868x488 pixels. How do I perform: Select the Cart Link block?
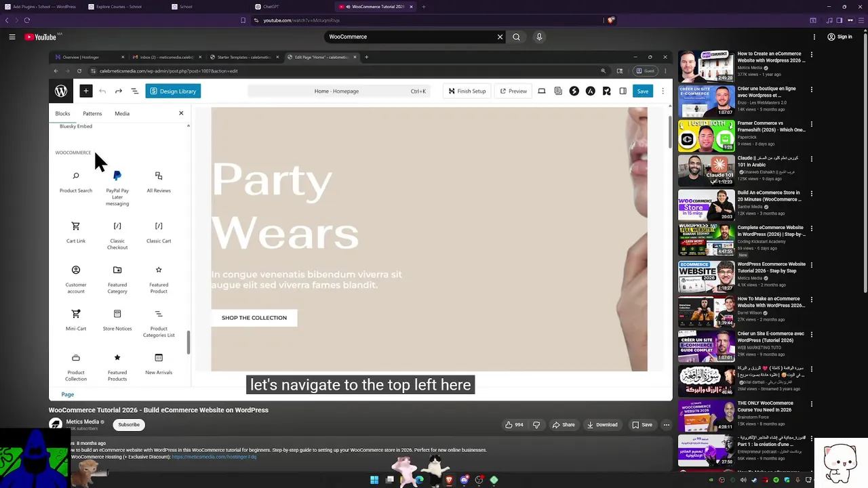76,232
